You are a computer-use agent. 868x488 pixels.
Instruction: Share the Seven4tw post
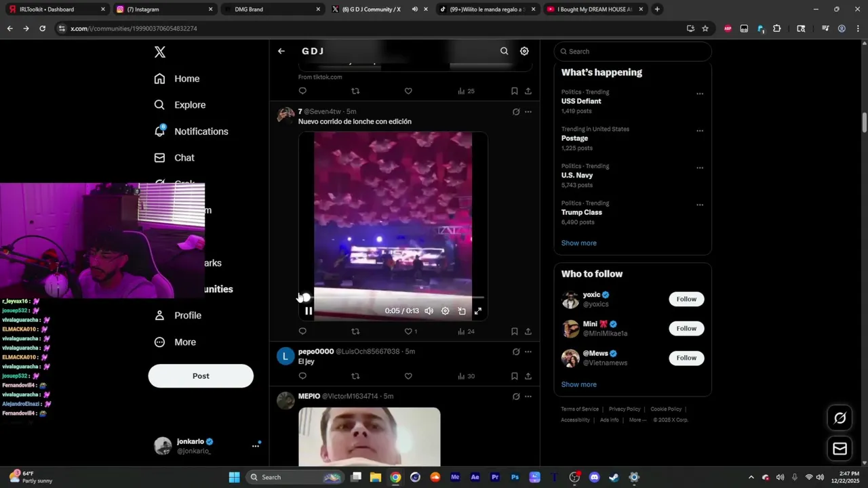[x=528, y=331]
